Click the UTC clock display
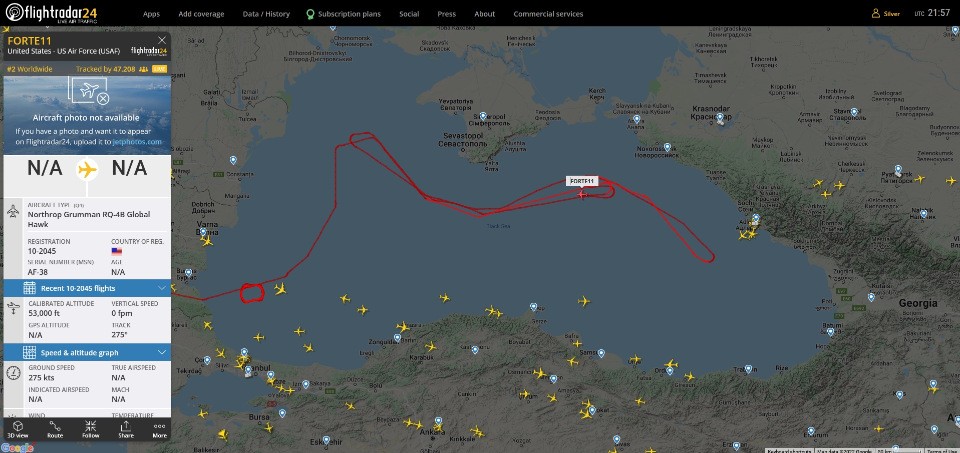The width and height of the screenshot is (960, 453). (x=932, y=13)
